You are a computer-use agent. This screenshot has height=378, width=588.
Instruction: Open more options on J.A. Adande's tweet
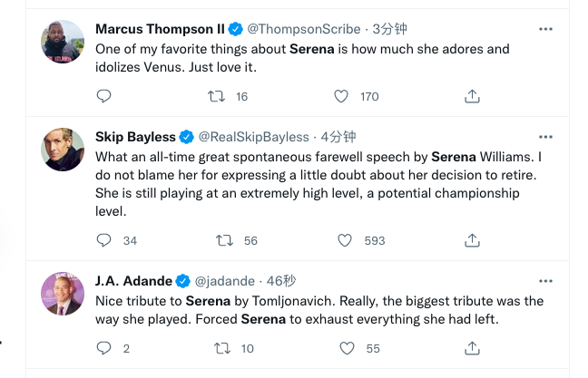(545, 281)
